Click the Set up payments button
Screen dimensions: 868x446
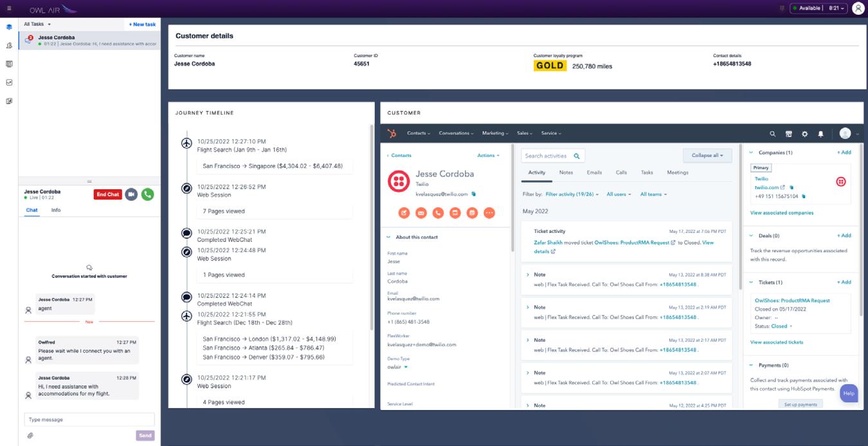[800, 404]
